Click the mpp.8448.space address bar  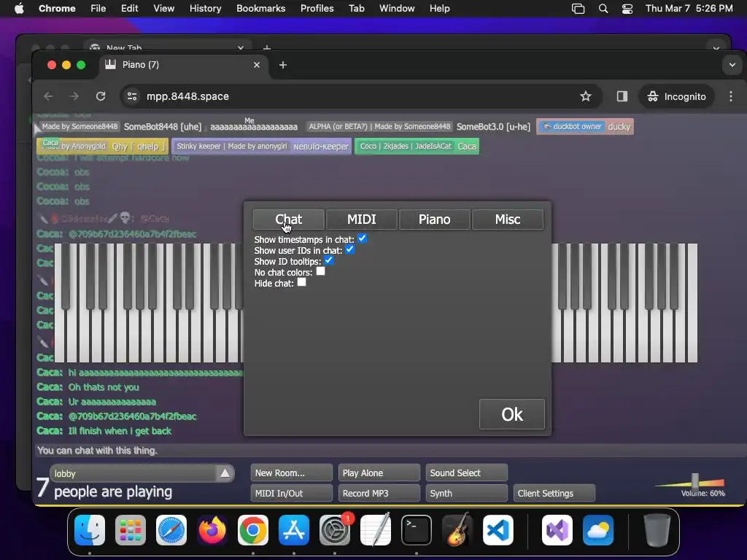click(x=352, y=96)
